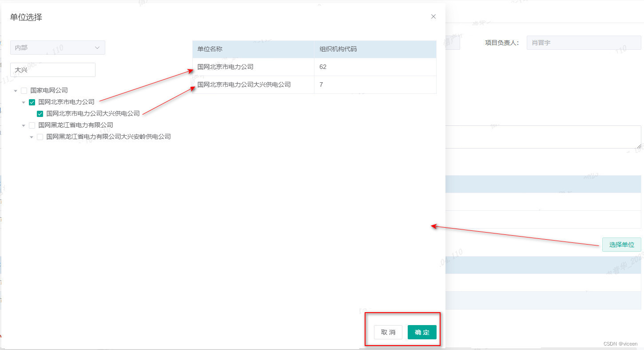Tick the 国家电网公司 checkbox
This screenshot has height=350, width=644.
(x=24, y=91)
